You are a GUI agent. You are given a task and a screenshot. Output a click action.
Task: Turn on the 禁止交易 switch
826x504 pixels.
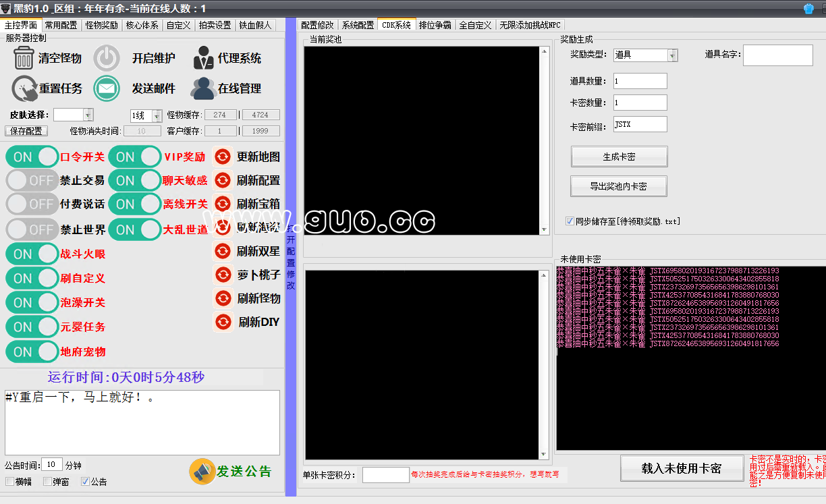(x=32, y=181)
